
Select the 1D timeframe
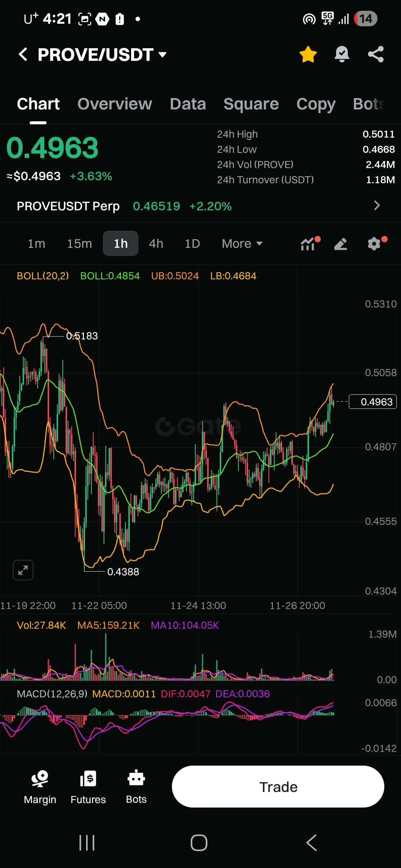(192, 244)
